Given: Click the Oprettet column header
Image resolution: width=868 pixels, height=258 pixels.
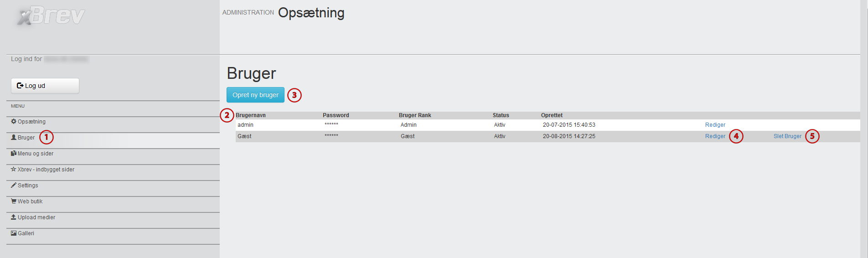Looking at the screenshot, I should click(x=552, y=115).
